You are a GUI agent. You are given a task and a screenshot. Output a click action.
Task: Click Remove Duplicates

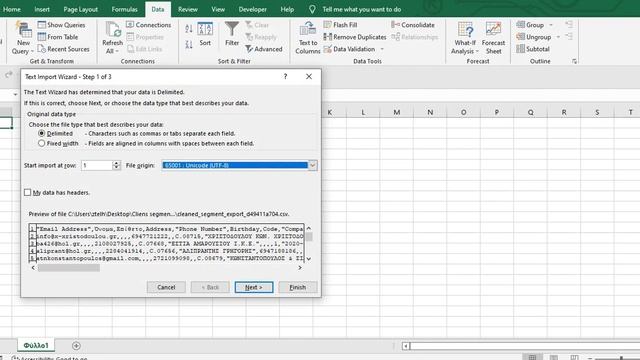click(355, 37)
